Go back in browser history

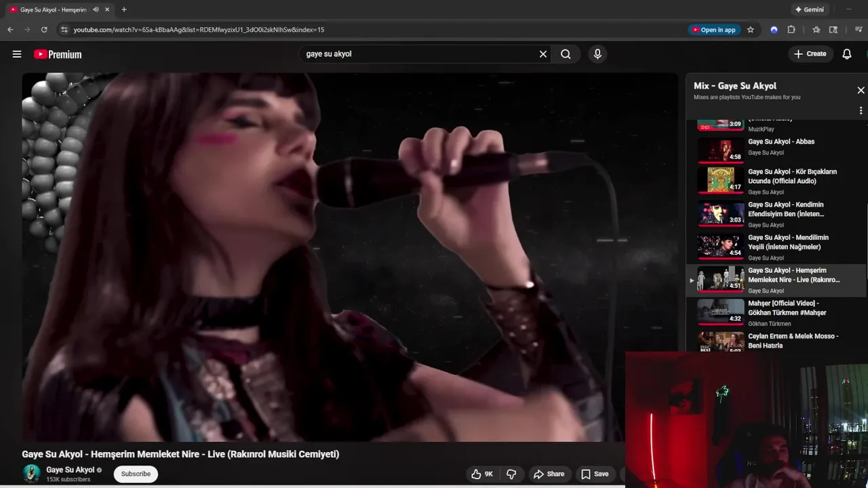(x=10, y=30)
